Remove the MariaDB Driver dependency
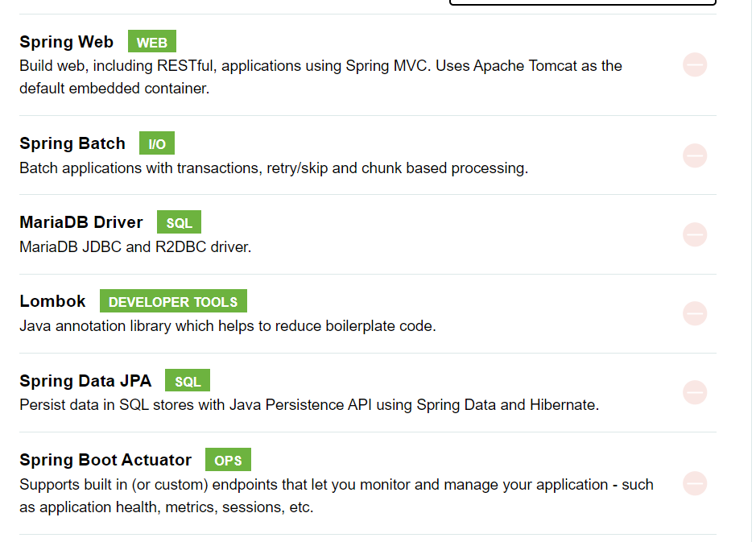Viewport: 756px width, 542px height. [x=695, y=235]
